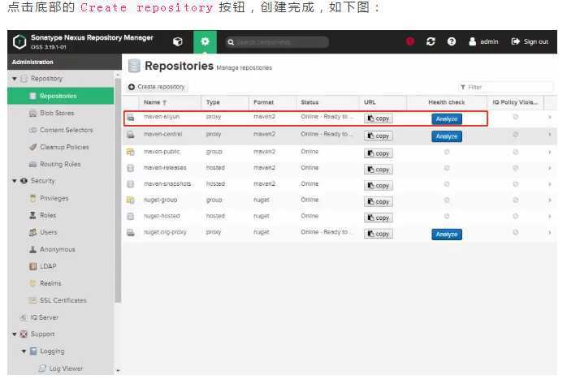Click nuget-hosted repository name
Image resolution: width=567 pixels, height=392 pixels.
(x=162, y=216)
